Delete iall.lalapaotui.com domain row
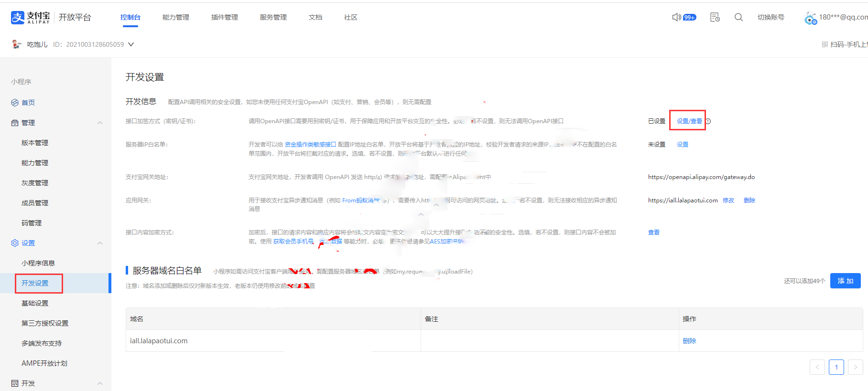This screenshot has width=868, height=391. 689,341
